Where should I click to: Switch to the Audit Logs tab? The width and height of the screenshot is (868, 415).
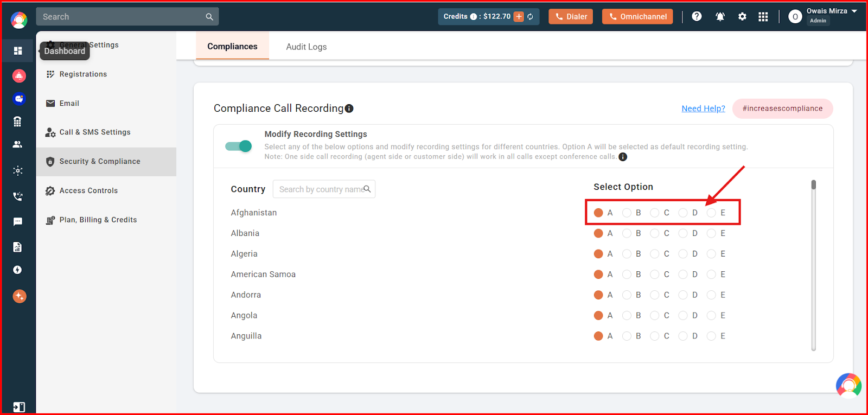click(307, 47)
